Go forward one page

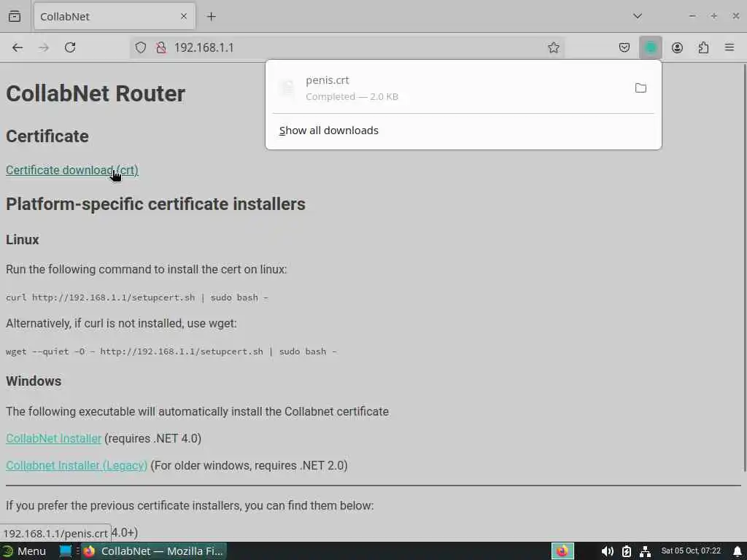[x=44, y=47]
